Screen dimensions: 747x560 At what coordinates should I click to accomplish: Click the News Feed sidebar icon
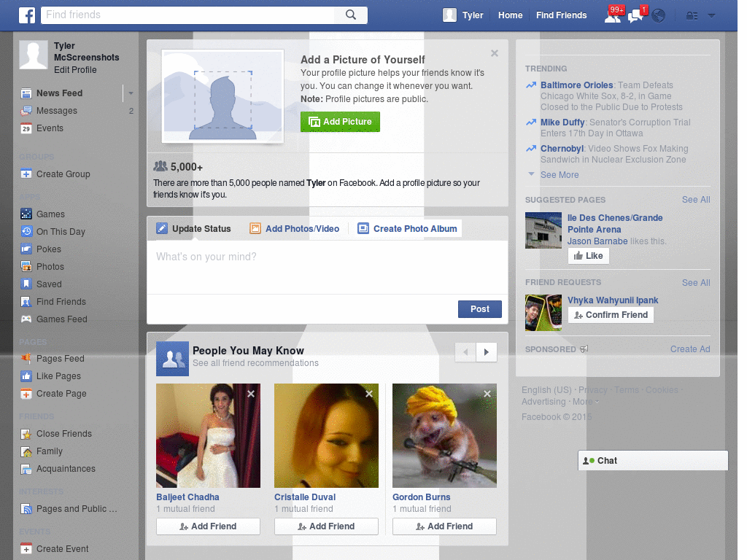tap(26, 93)
